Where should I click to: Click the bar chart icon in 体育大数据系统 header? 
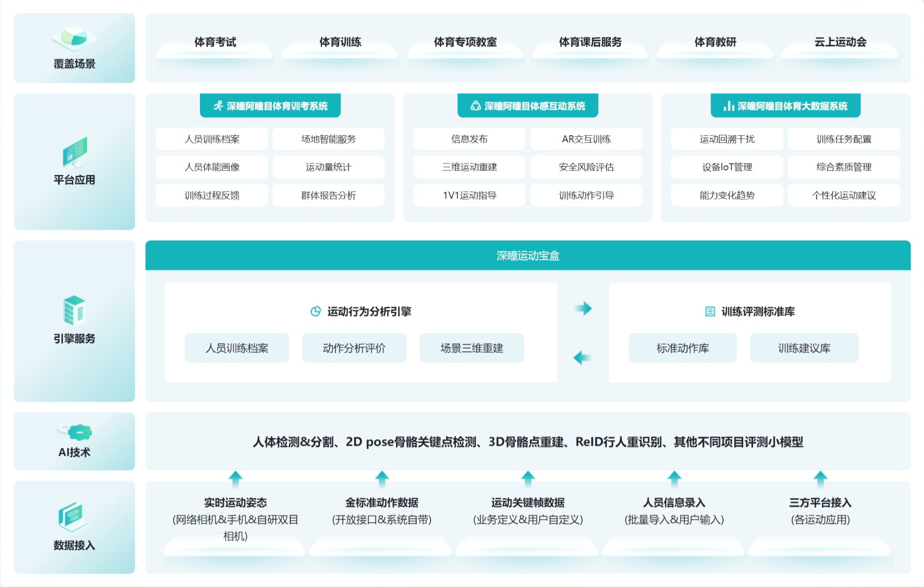(x=728, y=106)
